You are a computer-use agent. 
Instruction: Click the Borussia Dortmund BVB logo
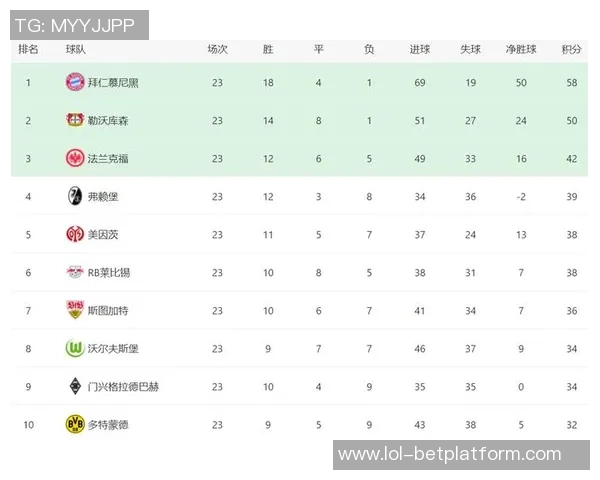click(74, 424)
